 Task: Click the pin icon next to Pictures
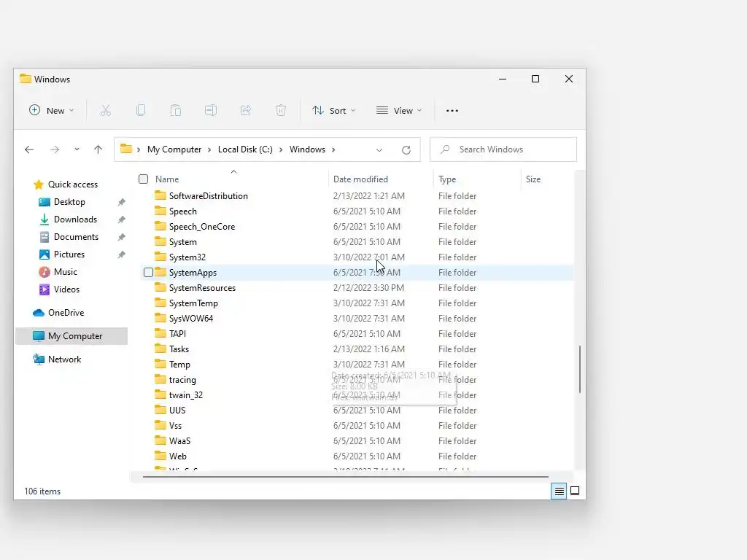point(122,254)
